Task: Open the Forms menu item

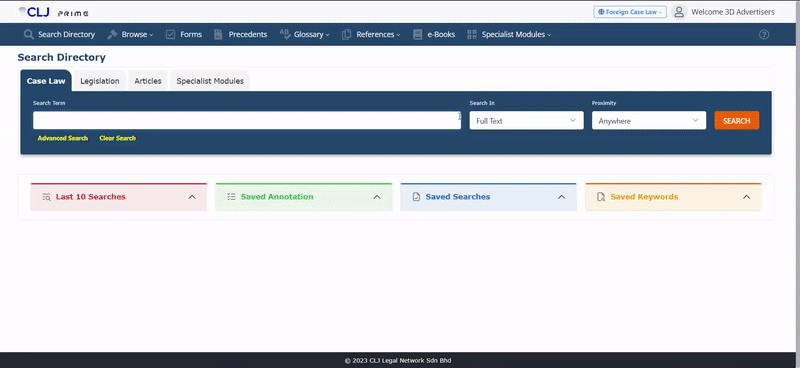Action: 191,35
